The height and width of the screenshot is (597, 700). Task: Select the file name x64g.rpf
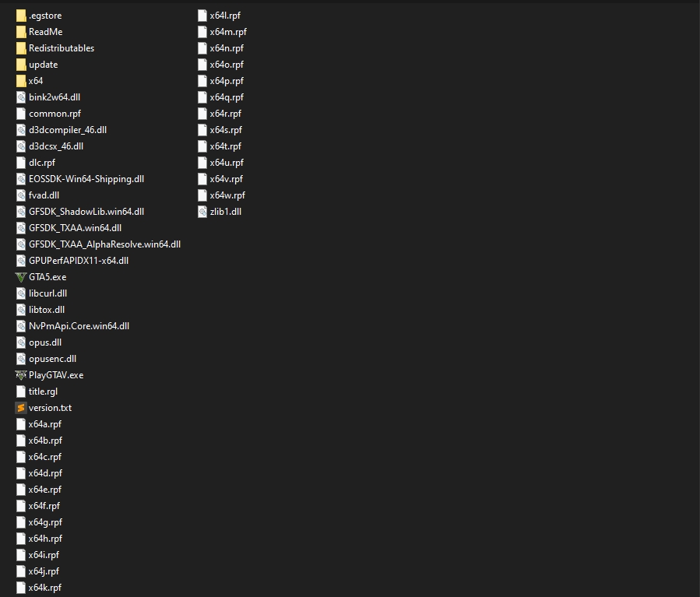point(45,522)
